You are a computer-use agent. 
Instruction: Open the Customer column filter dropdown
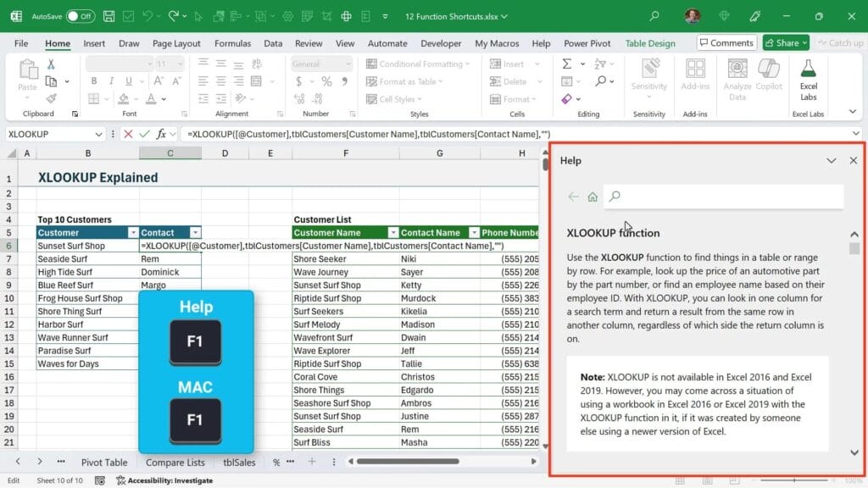click(x=132, y=233)
